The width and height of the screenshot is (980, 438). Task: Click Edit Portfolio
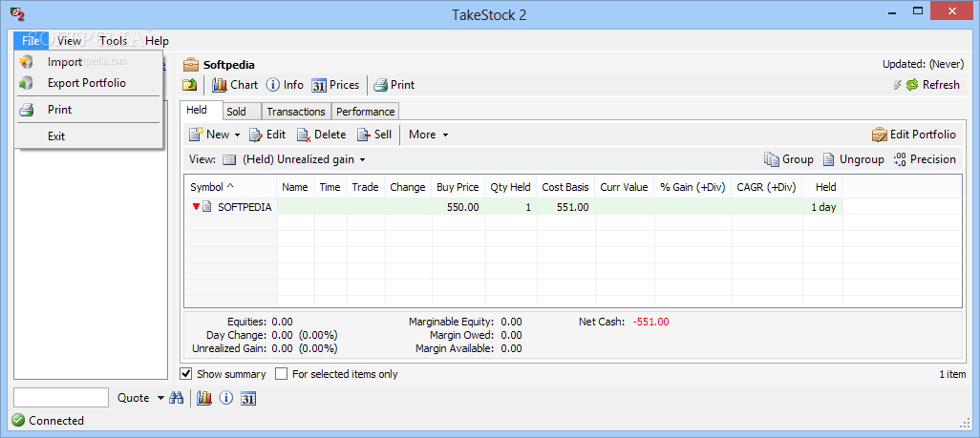[914, 135]
